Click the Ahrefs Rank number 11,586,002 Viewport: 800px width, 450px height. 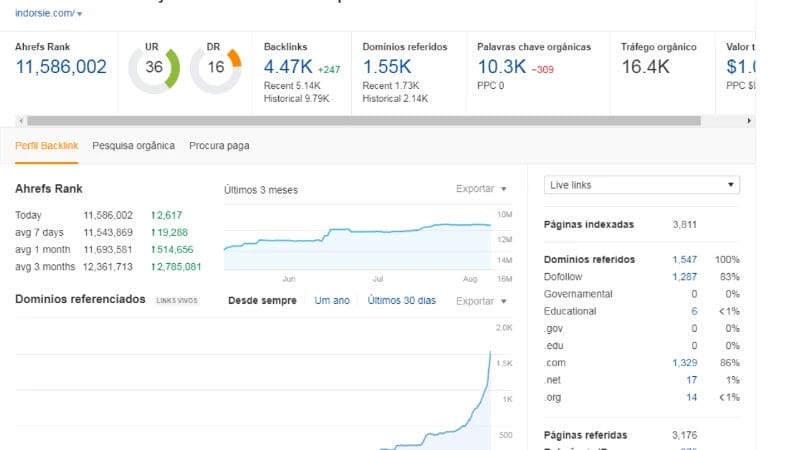click(61, 67)
